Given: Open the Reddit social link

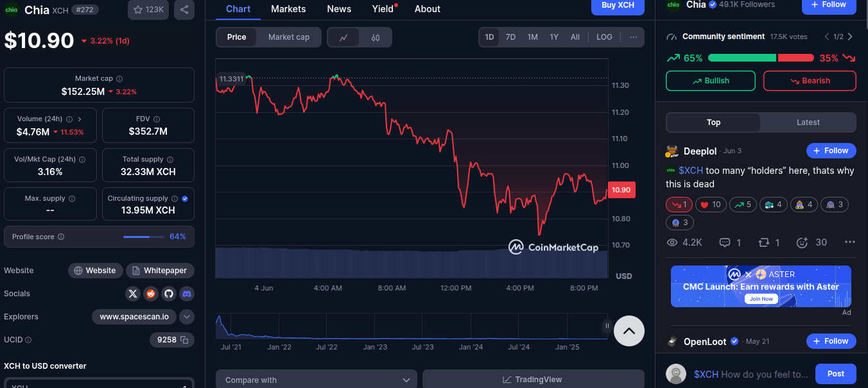Looking at the screenshot, I should coord(151,294).
